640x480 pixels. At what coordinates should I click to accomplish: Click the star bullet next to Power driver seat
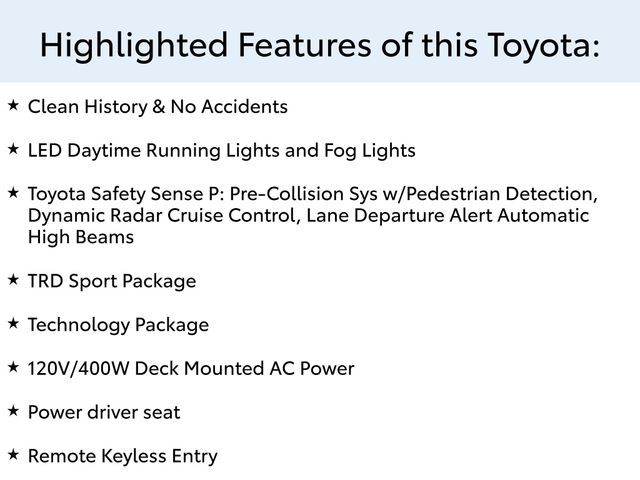[13, 410]
